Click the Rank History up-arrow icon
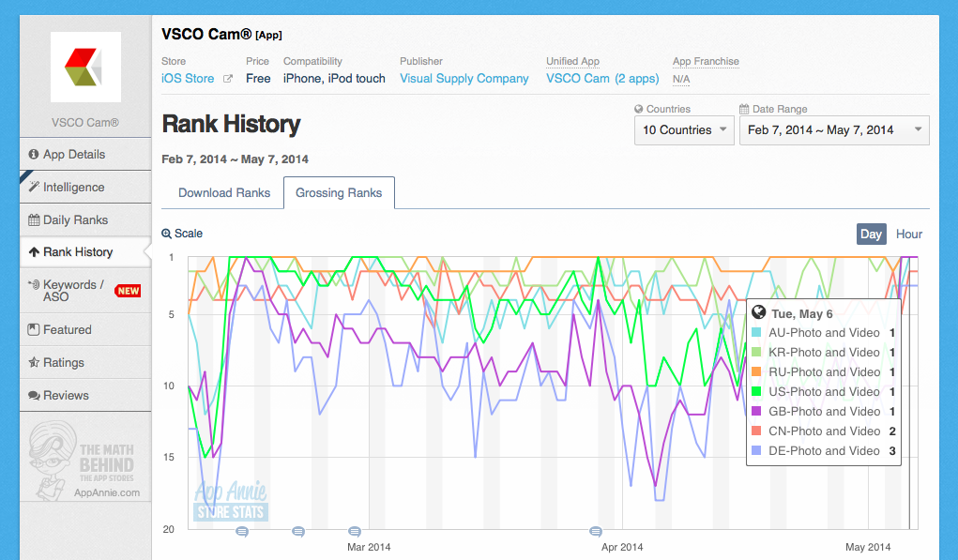 pos(34,251)
